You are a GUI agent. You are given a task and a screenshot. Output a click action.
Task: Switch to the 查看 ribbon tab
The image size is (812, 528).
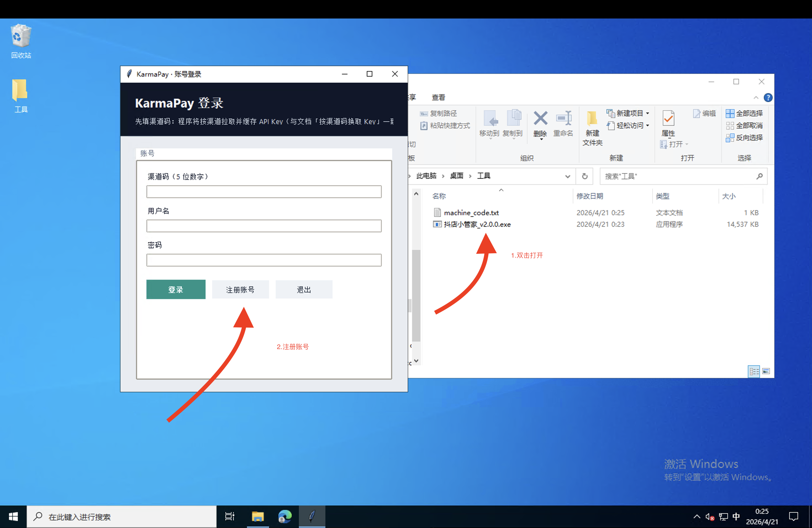tap(438, 97)
